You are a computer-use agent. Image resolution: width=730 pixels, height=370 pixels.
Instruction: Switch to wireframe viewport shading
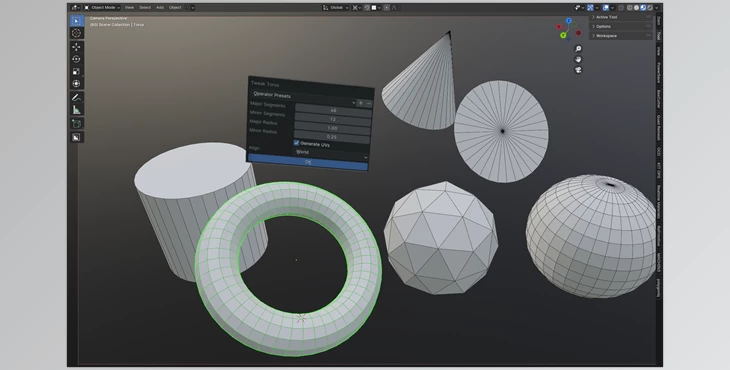pos(629,7)
